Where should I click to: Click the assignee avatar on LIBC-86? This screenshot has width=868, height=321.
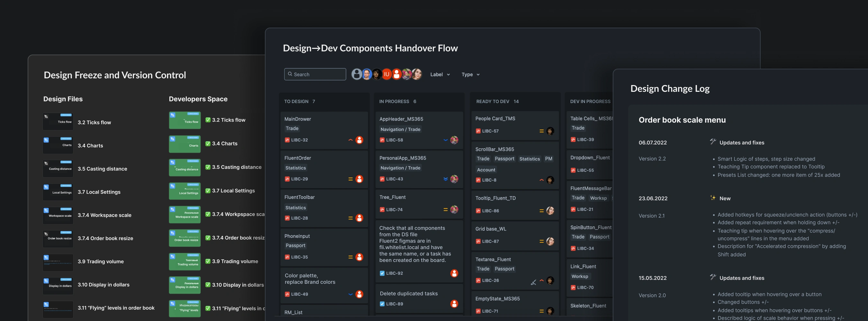tap(550, 211)
